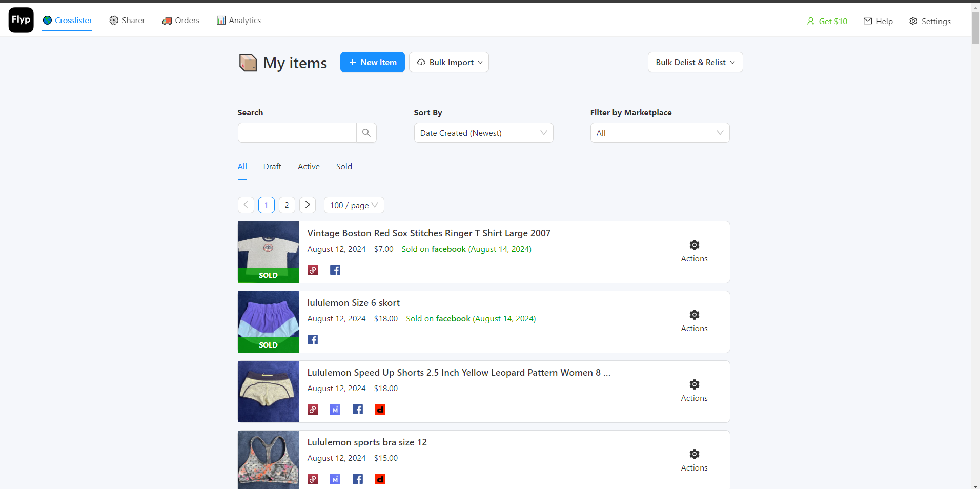Click the search magnifier icon button
Screen dimensions: 980x489
pyautogui.click(x=366, y=133)
